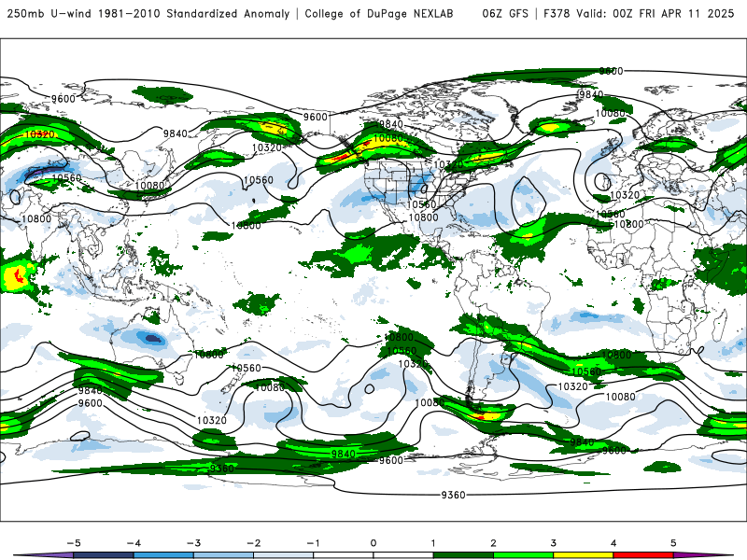
Task: Pick the dark green swatch between 1 and 2
Action: coord(463,555)
